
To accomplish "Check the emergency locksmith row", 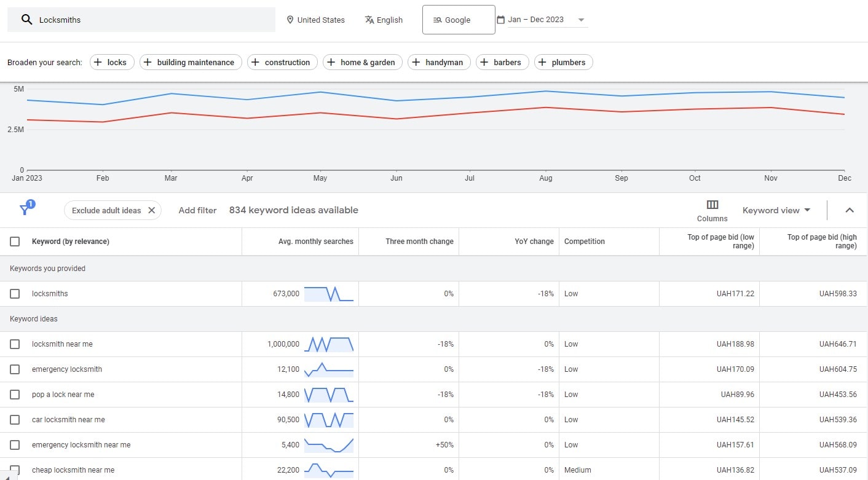I will pos(15,369).
